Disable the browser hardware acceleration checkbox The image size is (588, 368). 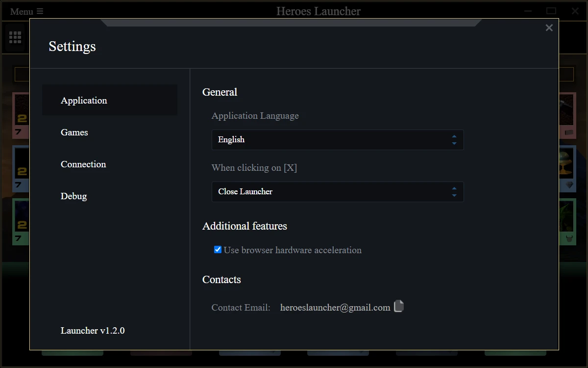pyautogui.click(x=218, y=250)
